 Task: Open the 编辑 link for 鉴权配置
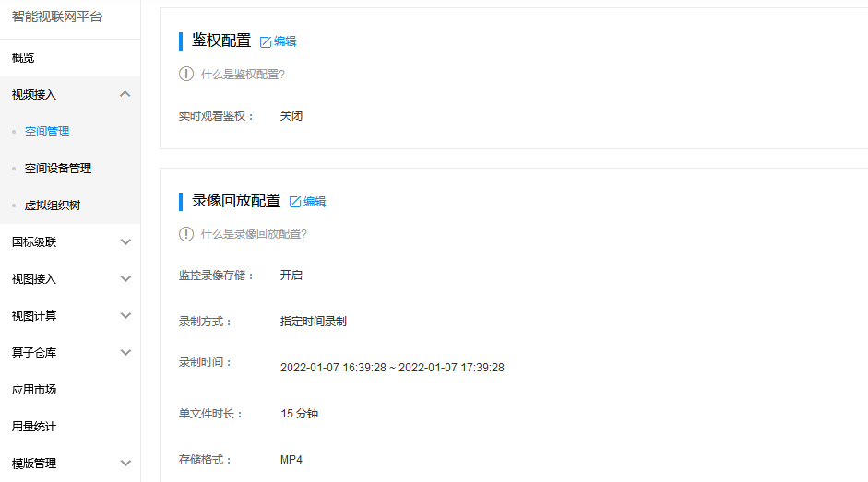click(x=285, y=41)
